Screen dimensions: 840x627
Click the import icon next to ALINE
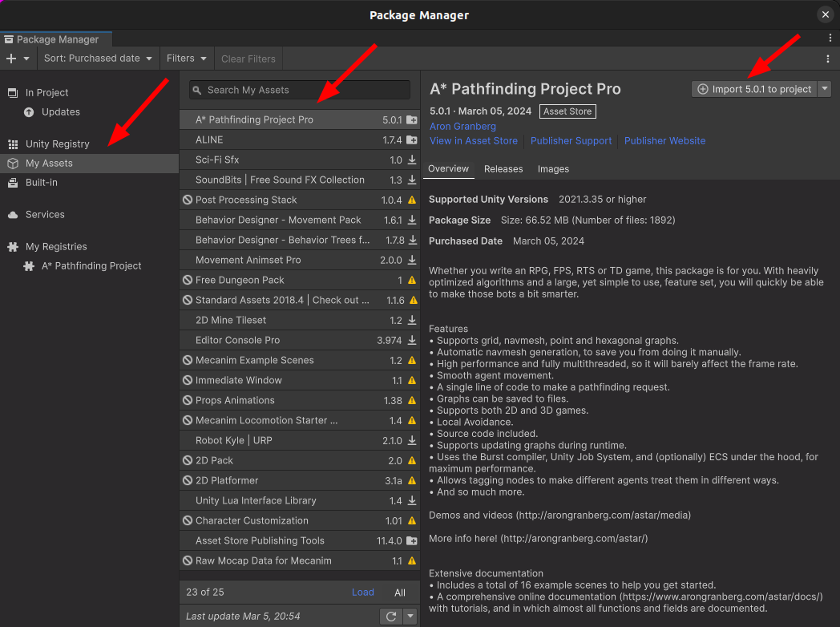point(412,140)
